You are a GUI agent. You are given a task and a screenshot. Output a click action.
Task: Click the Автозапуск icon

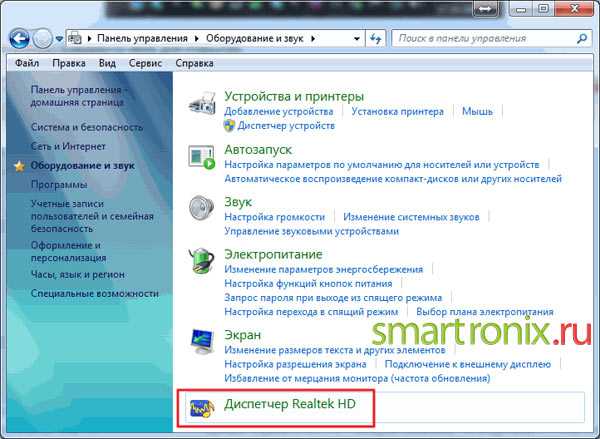pyautogui.click(x=202, y=157)
